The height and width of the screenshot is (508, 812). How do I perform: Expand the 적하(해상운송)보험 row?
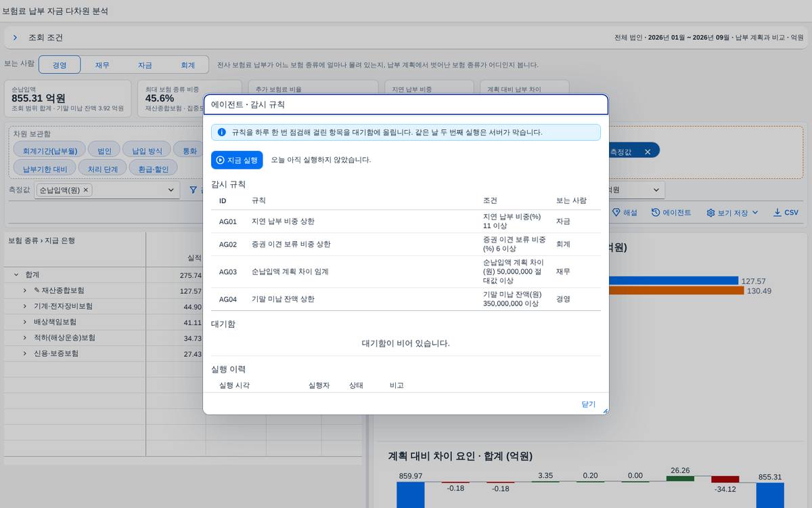point(24,338)
